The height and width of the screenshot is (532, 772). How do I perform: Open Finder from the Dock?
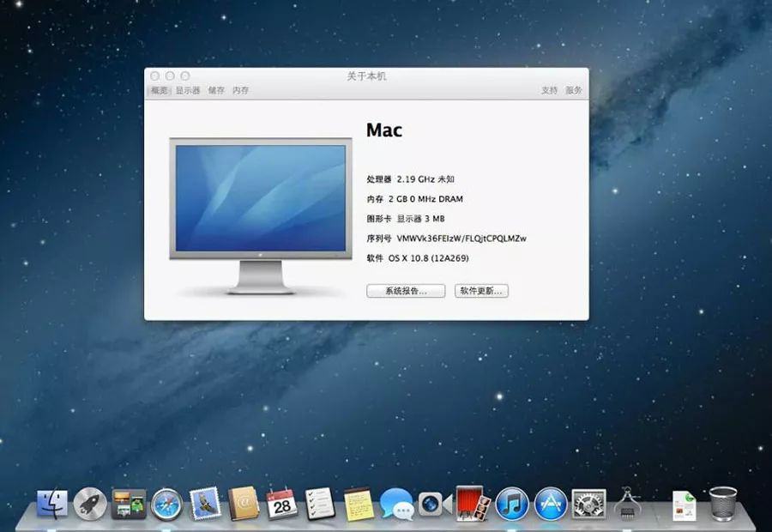coord(52,504)
